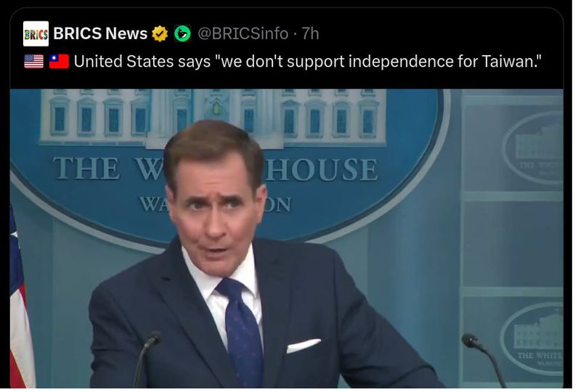Click the white pocket square

[x=304, y=346]
